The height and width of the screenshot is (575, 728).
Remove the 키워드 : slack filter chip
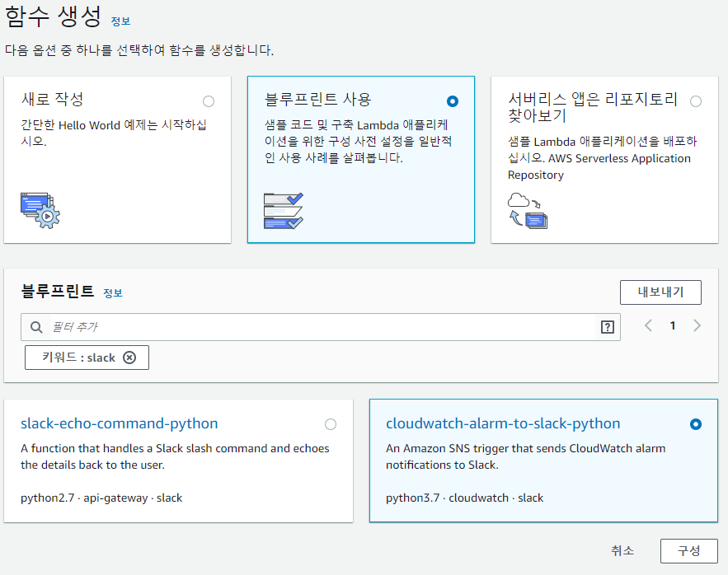(129, 358)
